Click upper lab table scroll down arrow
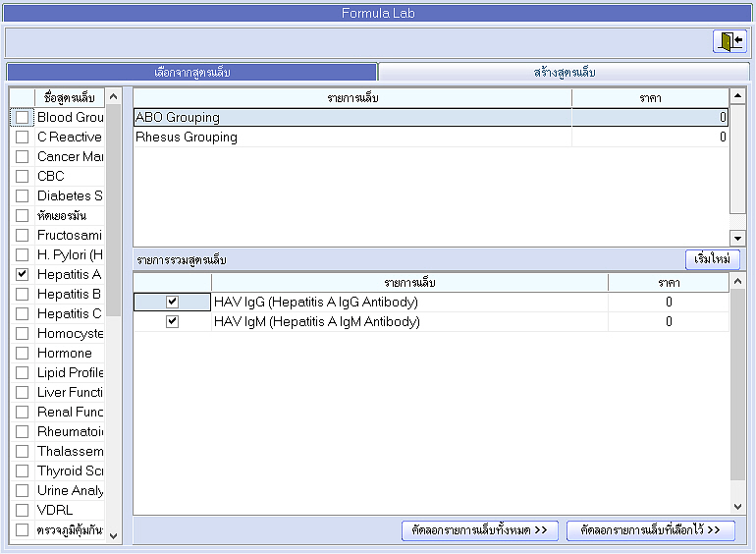The width and height of the screenshot is (756, 554). [737, 238]
